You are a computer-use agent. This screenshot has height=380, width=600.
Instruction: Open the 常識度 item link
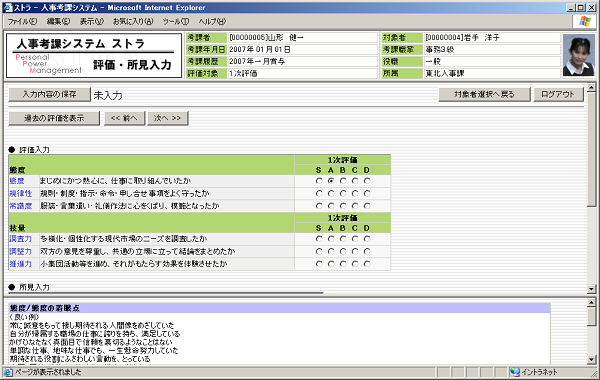(x=21, y=206)
